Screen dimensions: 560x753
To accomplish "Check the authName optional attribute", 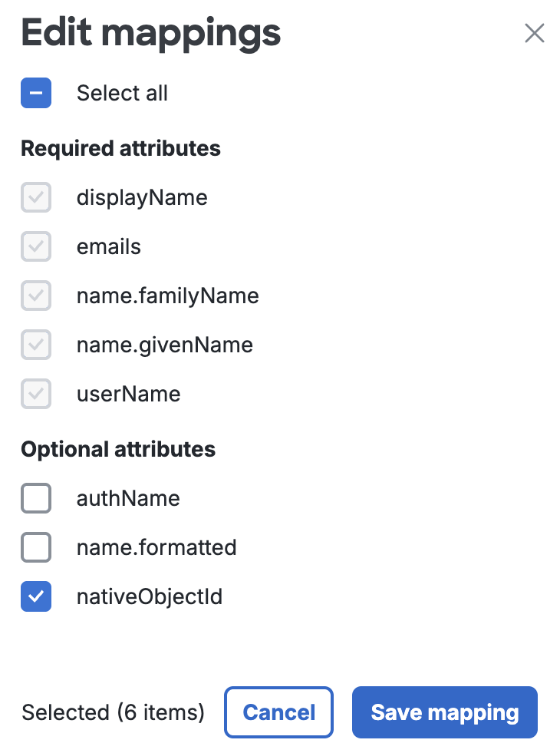I will 35,498.
